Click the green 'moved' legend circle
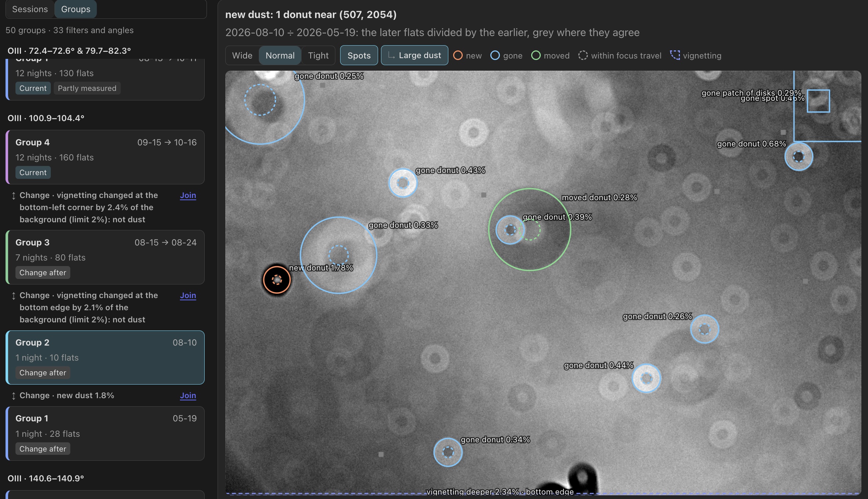This screenshot has height=499, width=868. (x=536, y=56)
